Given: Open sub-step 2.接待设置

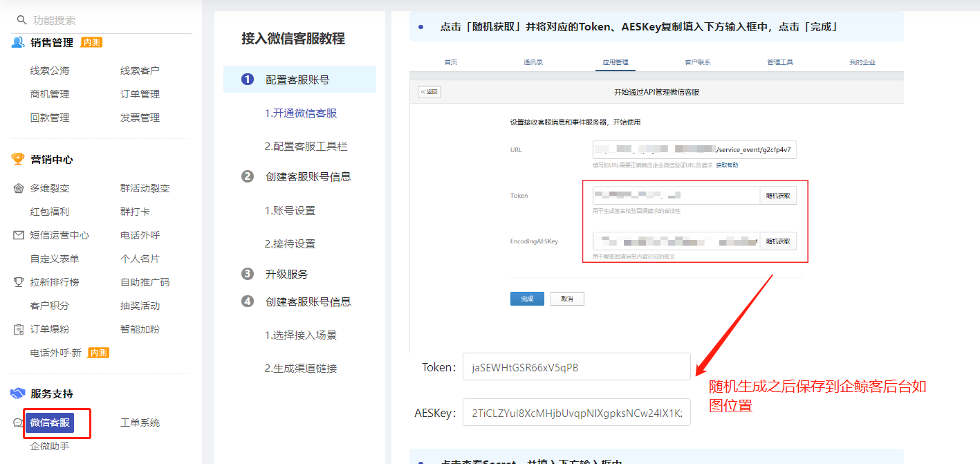Looking at the screenshot, I should (290, 244).
